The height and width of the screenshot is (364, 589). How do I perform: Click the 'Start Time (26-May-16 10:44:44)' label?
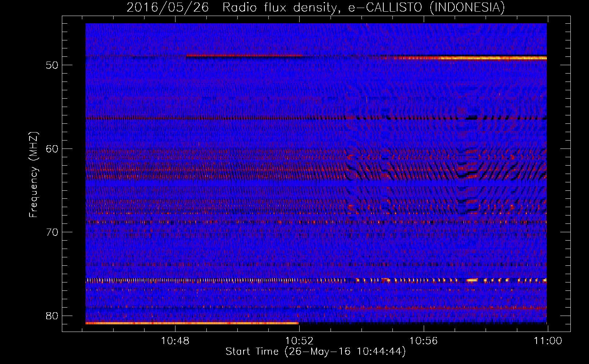click(316, 352)
